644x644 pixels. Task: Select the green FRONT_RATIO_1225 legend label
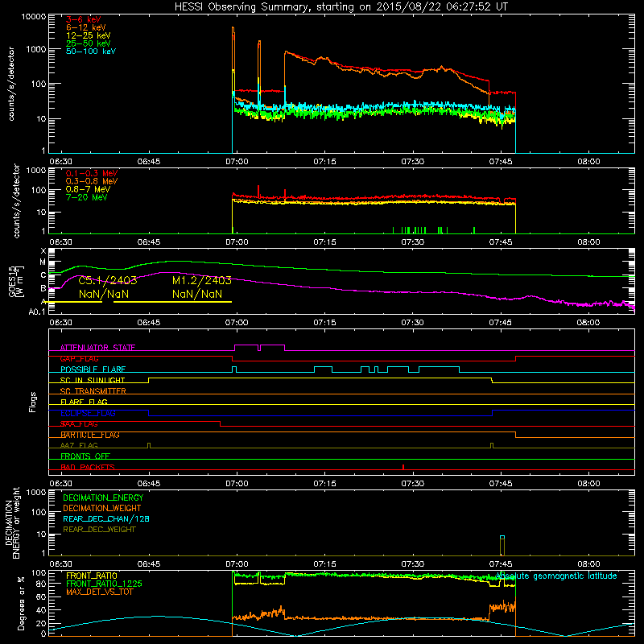tap(104, 584)
